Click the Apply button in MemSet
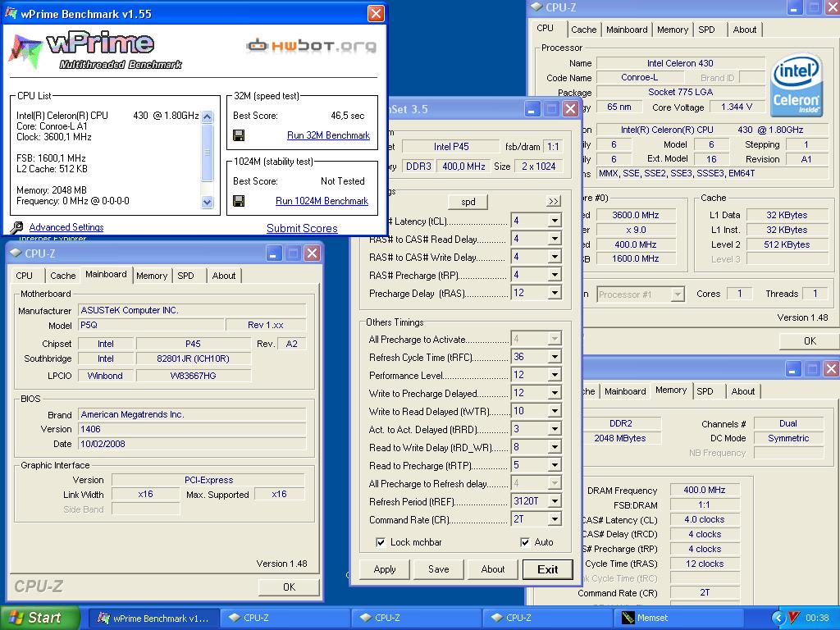This screenshot has width=840, height=630. point(385,569)
